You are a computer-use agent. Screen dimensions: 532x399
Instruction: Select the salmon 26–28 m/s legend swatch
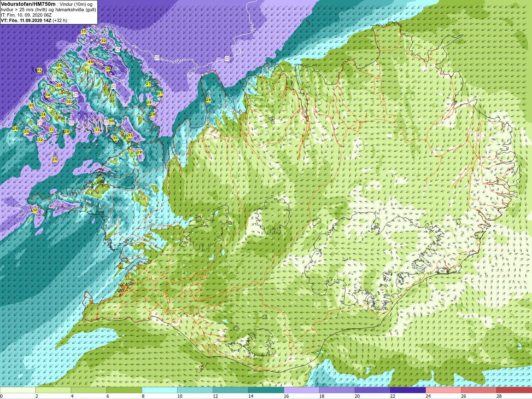click(x=479, y=390)
